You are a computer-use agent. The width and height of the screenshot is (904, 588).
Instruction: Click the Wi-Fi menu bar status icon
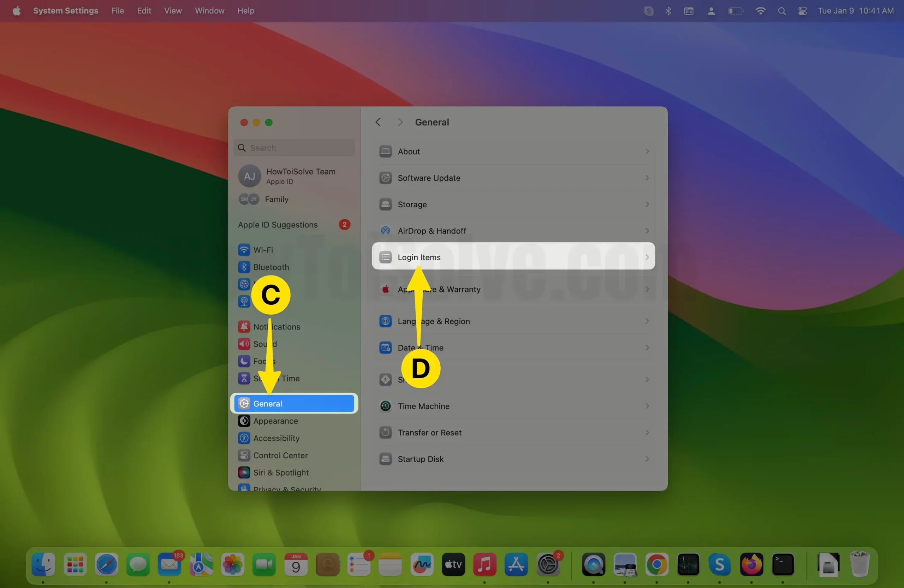point(760,11)
